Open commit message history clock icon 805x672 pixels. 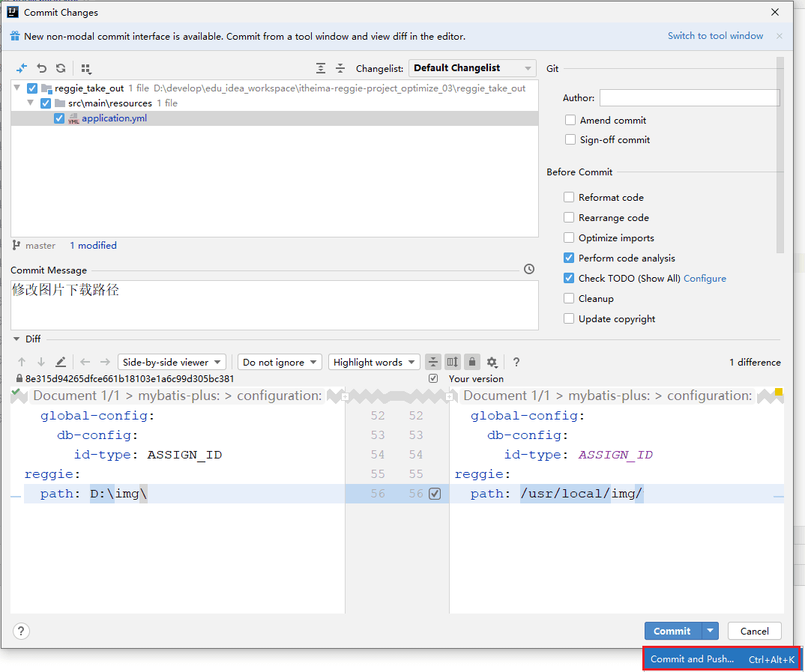[x=529, y=269]
